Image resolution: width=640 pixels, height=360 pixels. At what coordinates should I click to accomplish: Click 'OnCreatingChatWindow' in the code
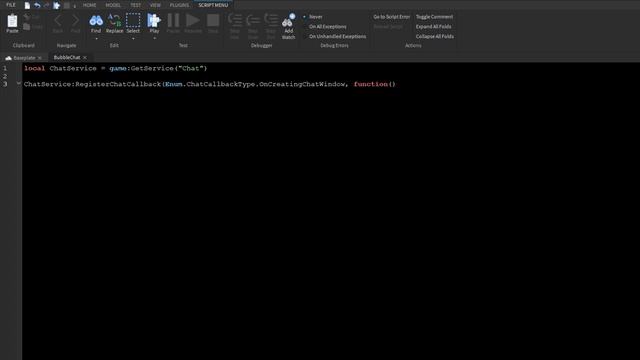302,84
